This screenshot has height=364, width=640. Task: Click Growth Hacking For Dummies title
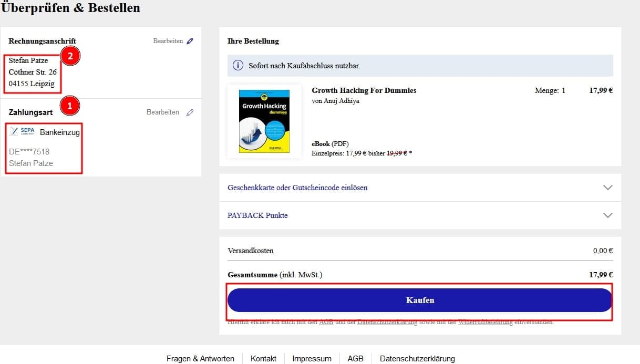coord(364,90)
